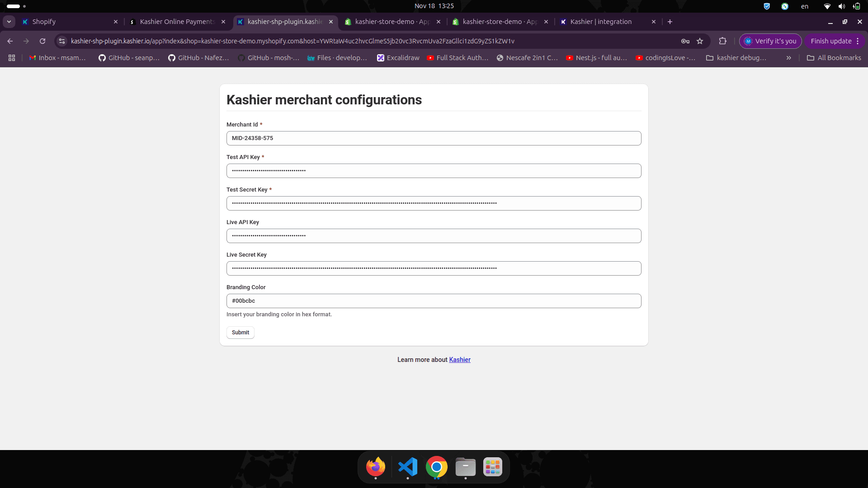The height and width of the screenshot is (488, 868).
Task: Show more bookmarks via double chevron
Action: point(788,58)
